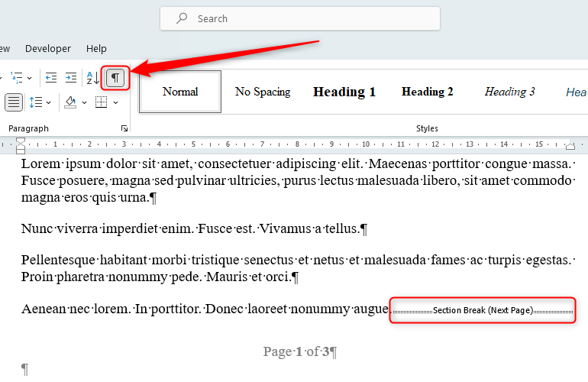This screenshot has width=588, height=382.
Task: Increase the paragraph indent
Action: pos(71,78)
